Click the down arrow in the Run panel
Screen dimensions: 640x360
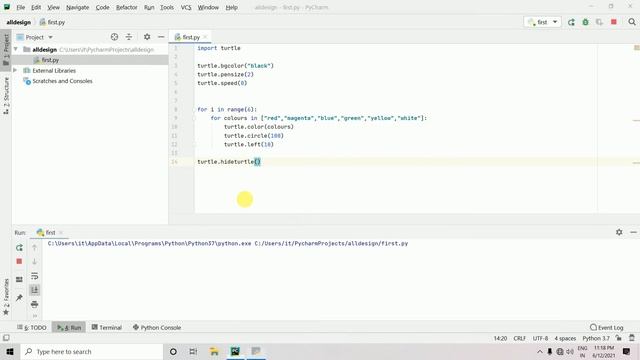click(x=35, y=261)
